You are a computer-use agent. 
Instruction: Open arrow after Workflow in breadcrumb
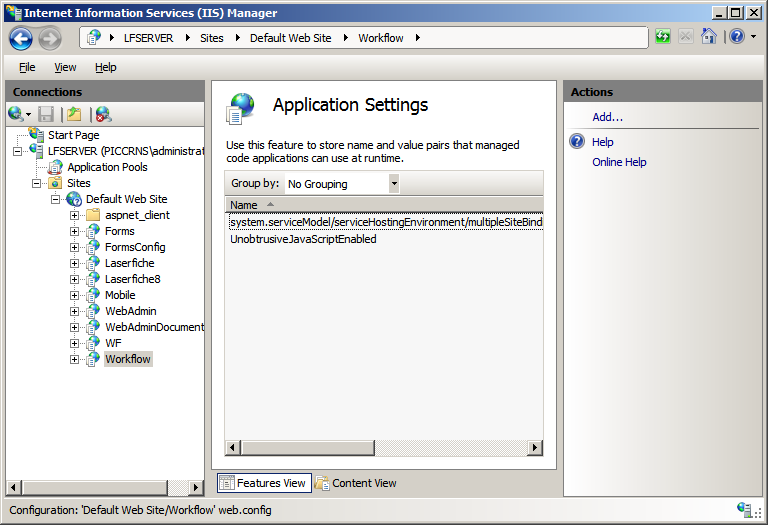(418, 38)
